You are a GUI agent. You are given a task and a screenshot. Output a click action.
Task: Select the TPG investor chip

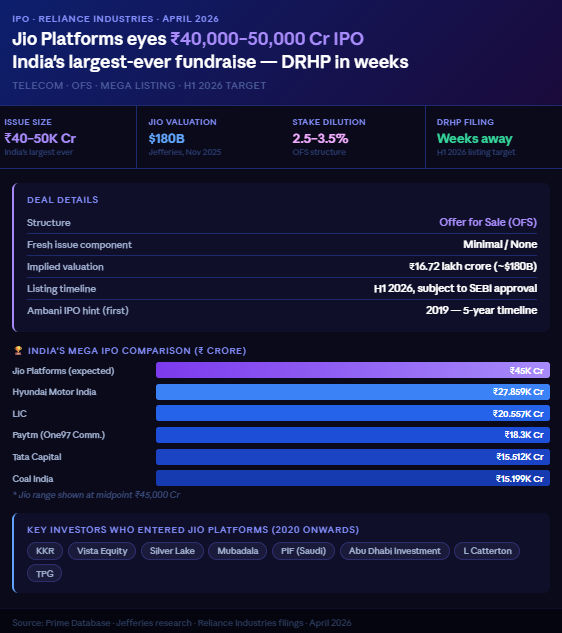44,574
